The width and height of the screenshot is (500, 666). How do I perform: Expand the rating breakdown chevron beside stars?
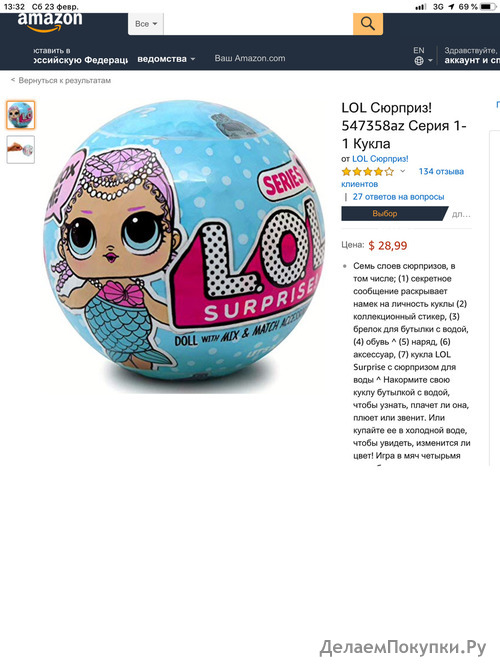pyautogui.click(x=403, y=171)
